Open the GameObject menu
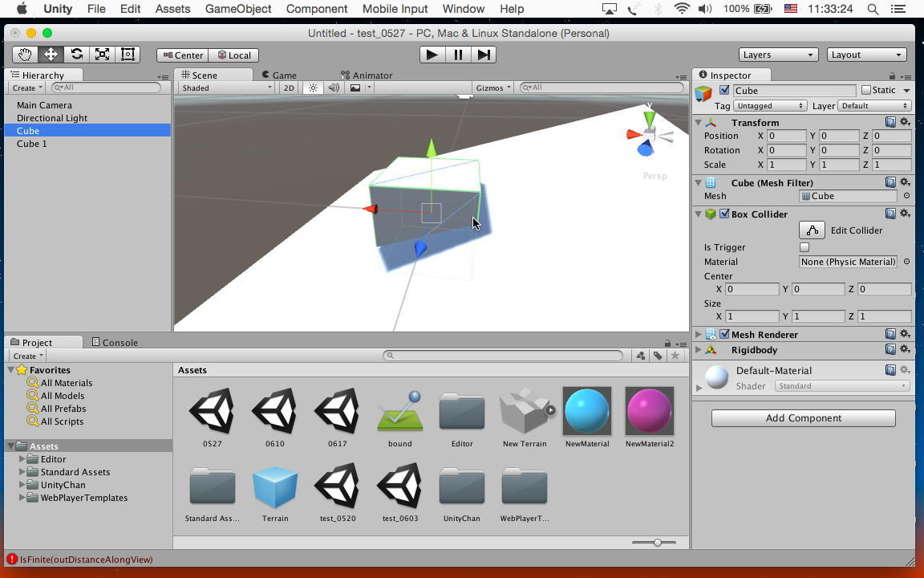Viewport: 924px width, 578px height. pyautogui.click(x=238, y=9)
